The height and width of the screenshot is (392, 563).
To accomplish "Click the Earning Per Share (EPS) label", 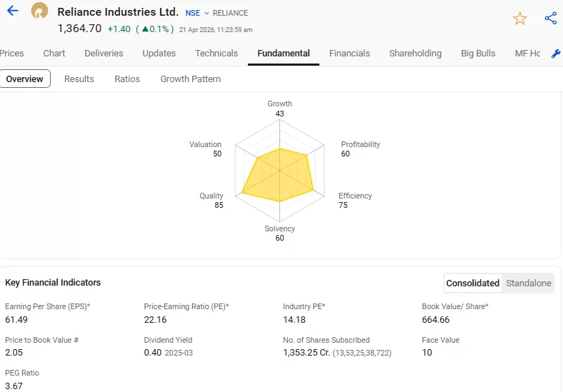I will click(x=47, y=306).
